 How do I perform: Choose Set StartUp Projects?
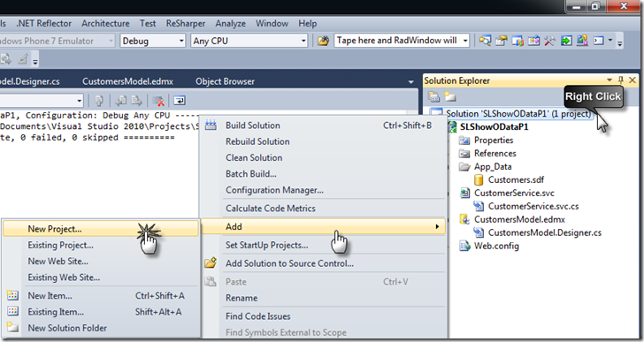pos(324,245)
